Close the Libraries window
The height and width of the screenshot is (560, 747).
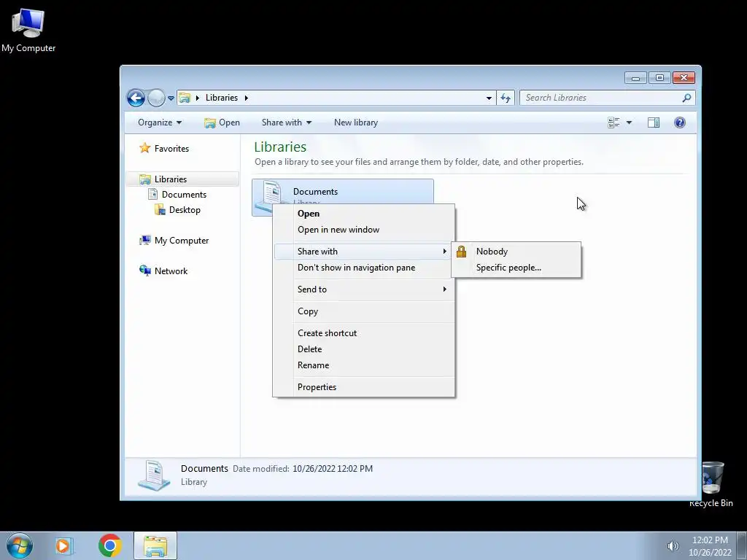(x=684, y=77)
